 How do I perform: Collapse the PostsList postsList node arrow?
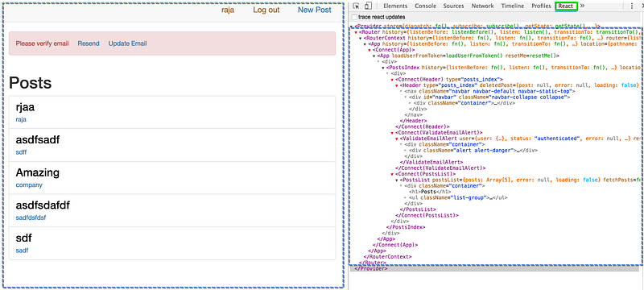click(x=397, y=180)
